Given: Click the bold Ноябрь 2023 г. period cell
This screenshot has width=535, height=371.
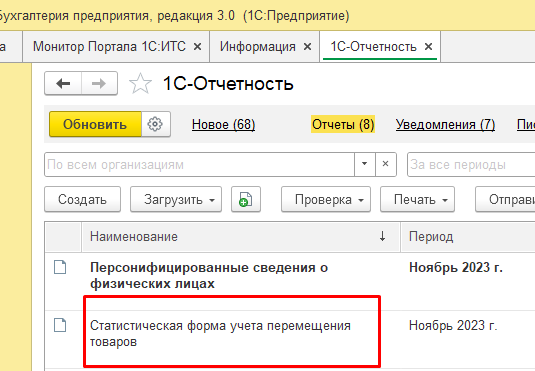Looking at the screenshot, I should tap(456, 267).
